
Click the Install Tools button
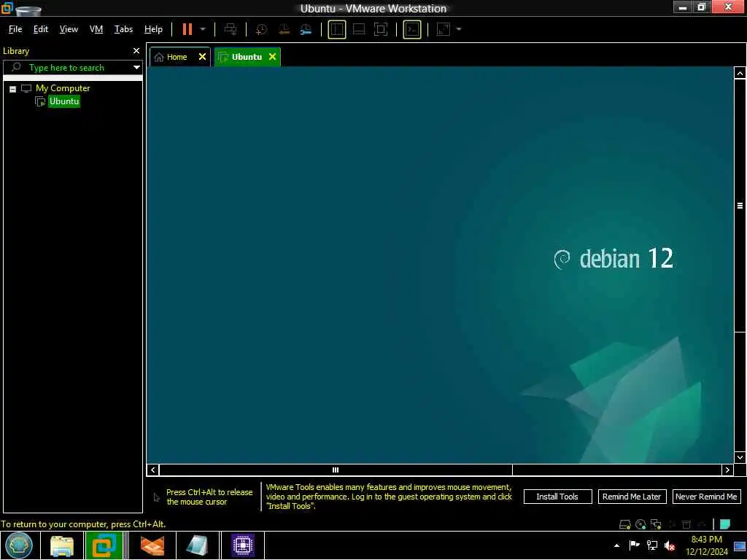[557, 497]
